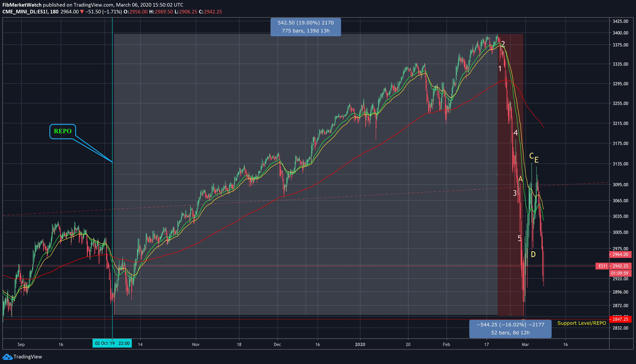Click the 2832.00 price axis label
The height and width of the screenshot is (364, 636).
coord(620,328)
